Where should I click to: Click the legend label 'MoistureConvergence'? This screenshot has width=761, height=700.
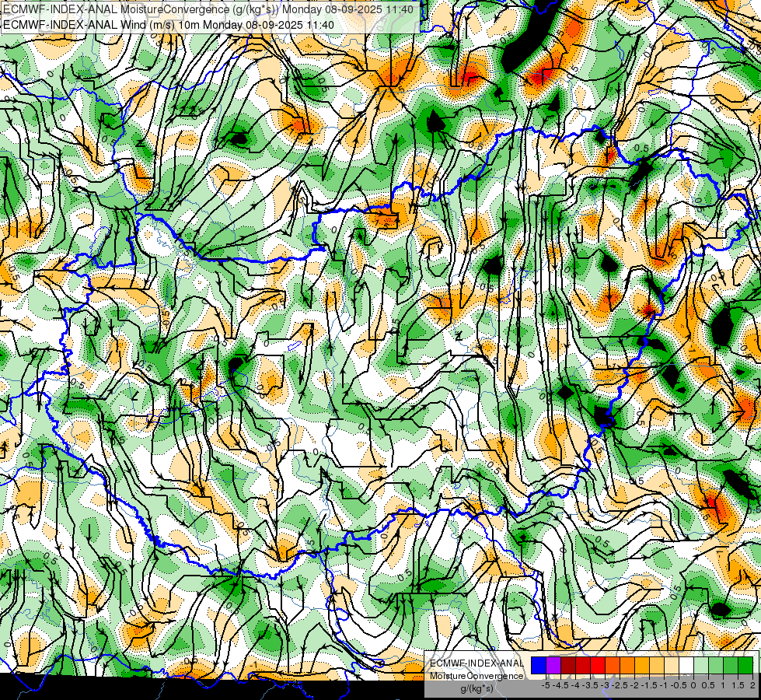(x=476, y=676)
